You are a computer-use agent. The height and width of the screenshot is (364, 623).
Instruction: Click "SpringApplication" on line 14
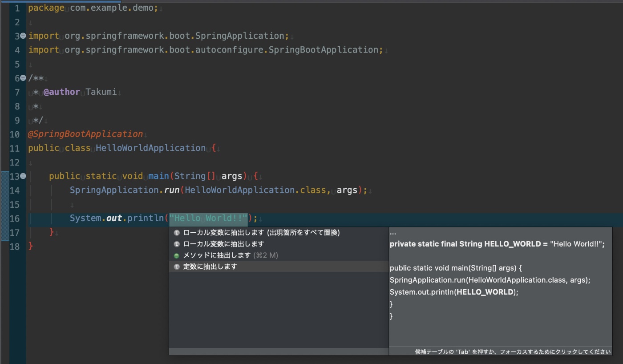(114, 190)
